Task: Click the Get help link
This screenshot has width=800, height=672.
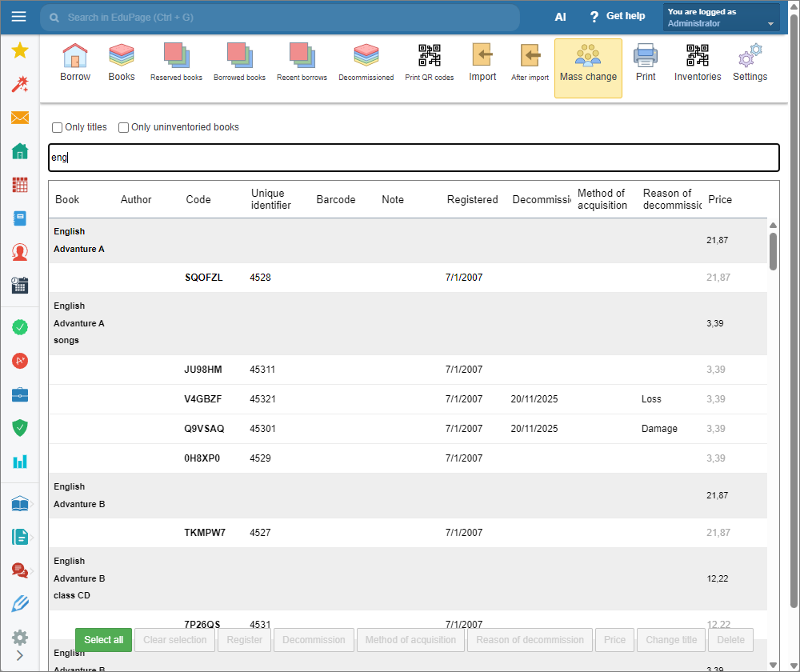Action: pyautogui.click(x=617, y=17)
